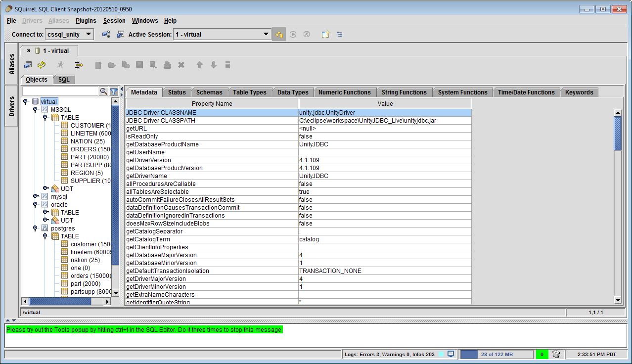Open New Session Properties toolbar icon

click(120, 35)
